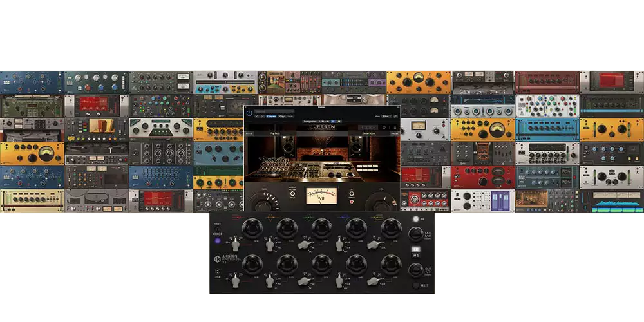644x322 pixels.
Task: Click upper-row red band gain knob
Action: click(252, 229)
